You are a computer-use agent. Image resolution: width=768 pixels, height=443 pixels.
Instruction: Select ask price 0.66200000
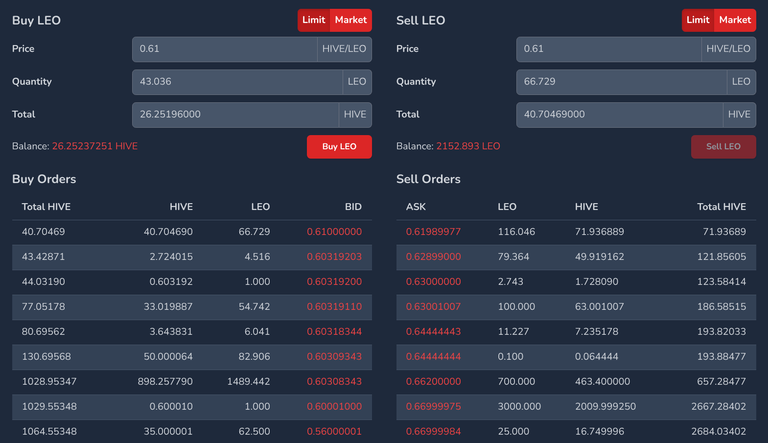coord(433,382)
